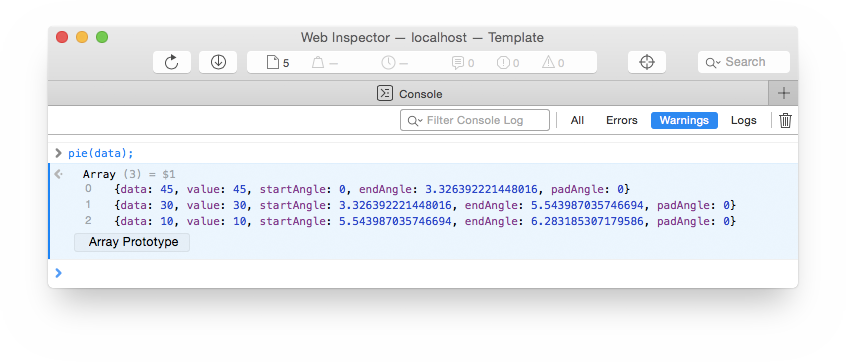This screenshot has height=362, width=846.
Task: Show console logs count in dashboard
Action: 463,63
